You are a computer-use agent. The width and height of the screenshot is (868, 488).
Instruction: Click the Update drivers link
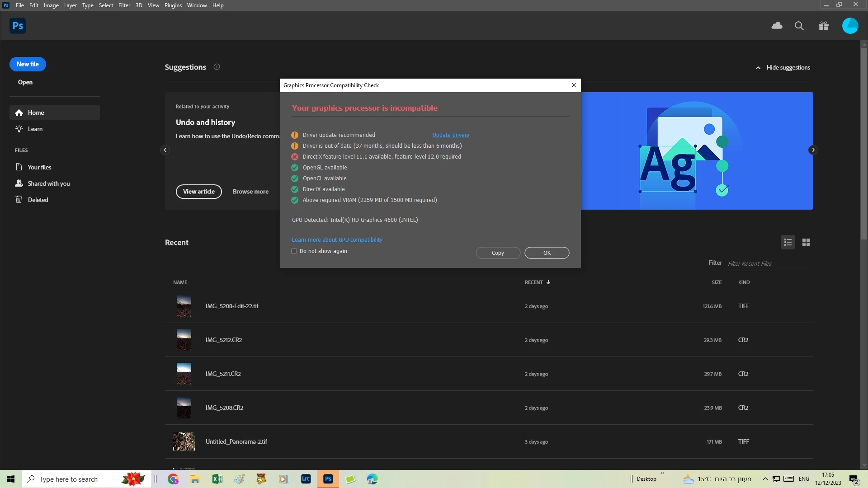[x=451, y=135]
